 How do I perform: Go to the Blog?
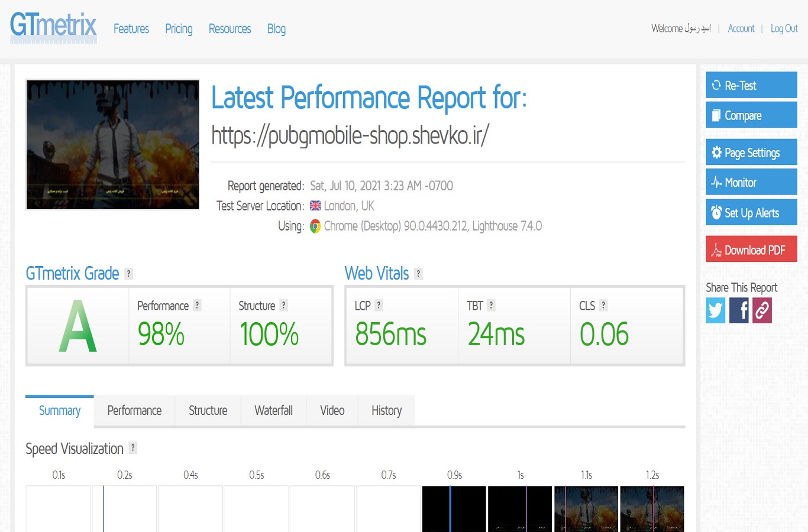click(x=276, y=29)
